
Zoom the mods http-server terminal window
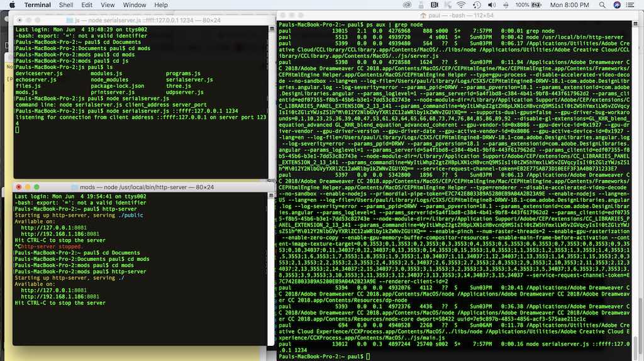click(36, 187)
